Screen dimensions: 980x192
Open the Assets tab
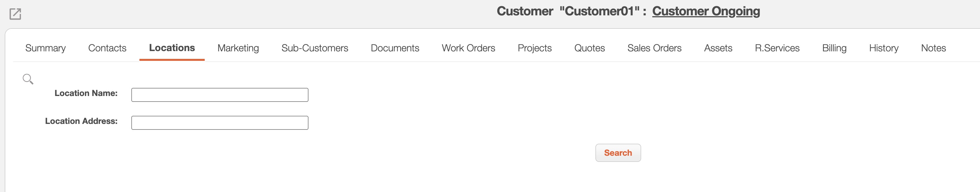(718, 48)
